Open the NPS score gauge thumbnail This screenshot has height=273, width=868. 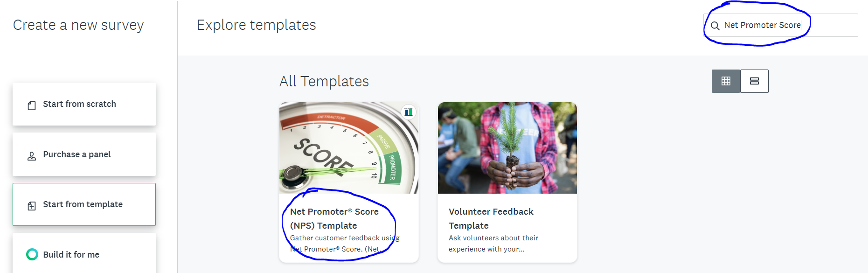tap(348, 148)
